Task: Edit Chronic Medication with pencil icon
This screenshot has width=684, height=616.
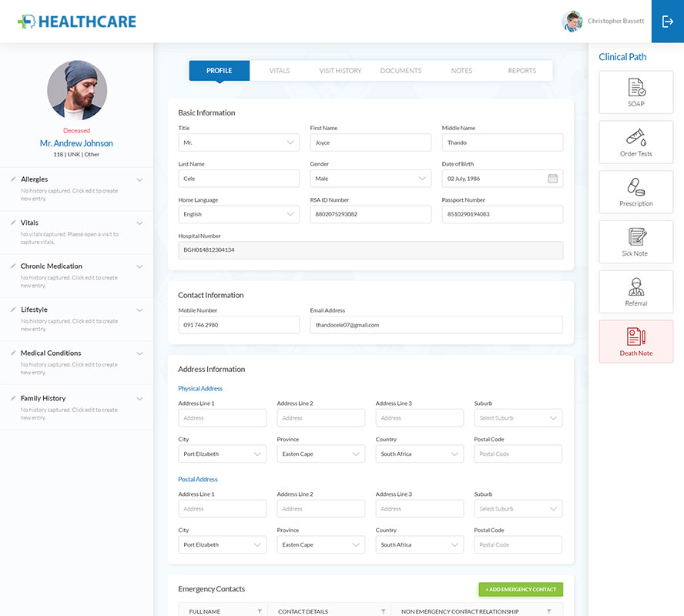Action: 13,266
